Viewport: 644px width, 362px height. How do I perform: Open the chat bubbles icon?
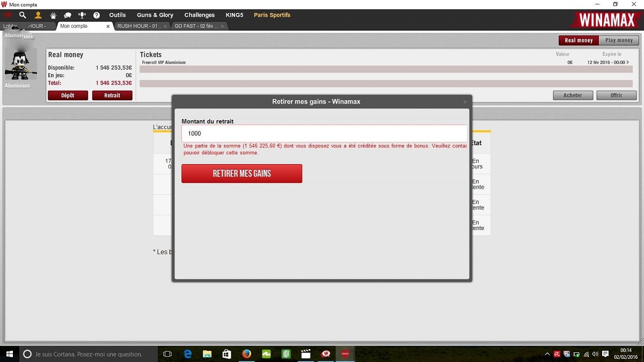pos(68,15)
